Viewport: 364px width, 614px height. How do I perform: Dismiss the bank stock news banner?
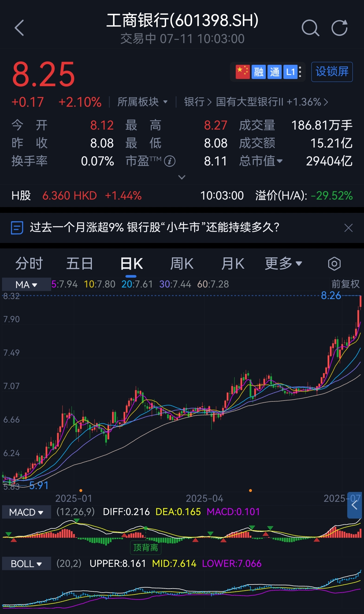coord(349,228)
